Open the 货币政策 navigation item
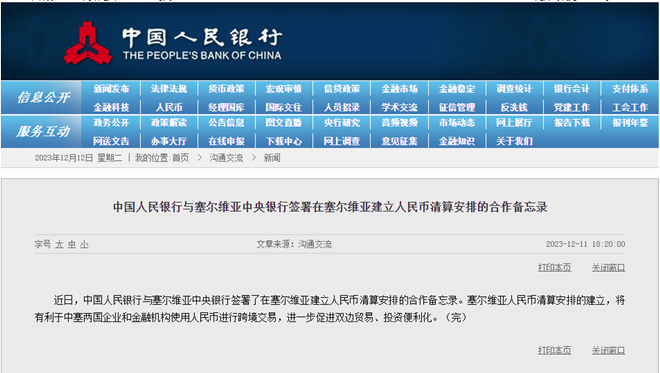The image size is (660, 373). click(226, 89)
